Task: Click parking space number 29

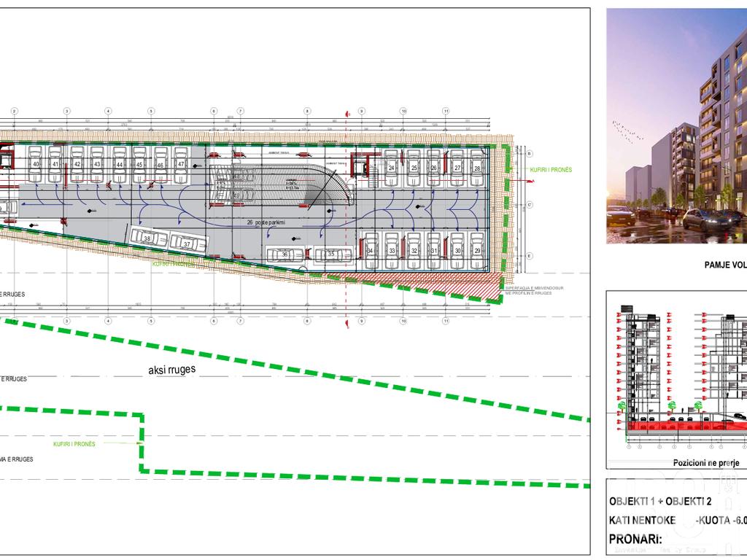Action: pos(477,251)
